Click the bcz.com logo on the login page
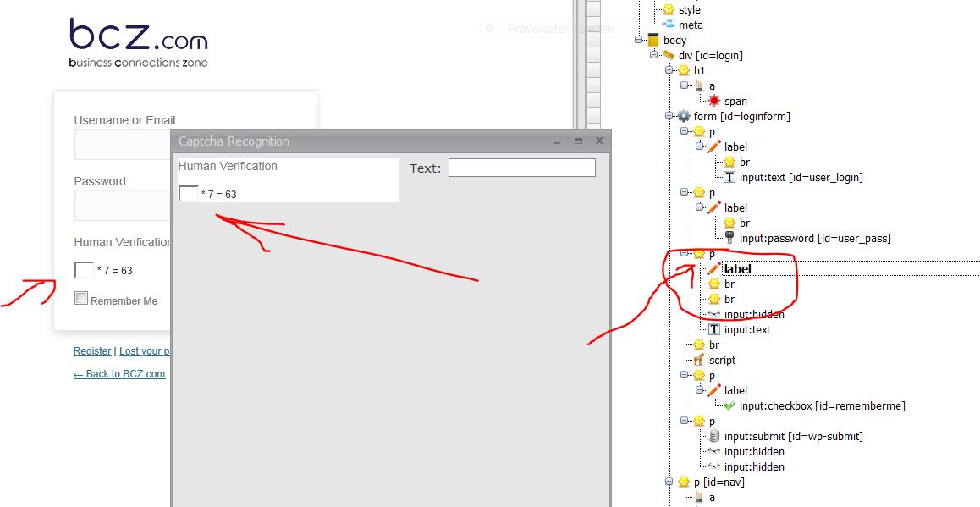This screenshot has height=507, width=980. [138, 42]
